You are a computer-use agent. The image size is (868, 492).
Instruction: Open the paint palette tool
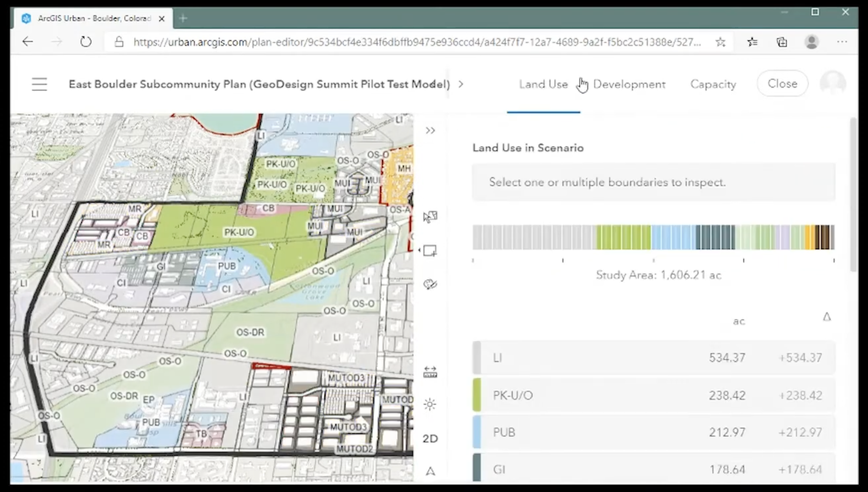point(430,284)
